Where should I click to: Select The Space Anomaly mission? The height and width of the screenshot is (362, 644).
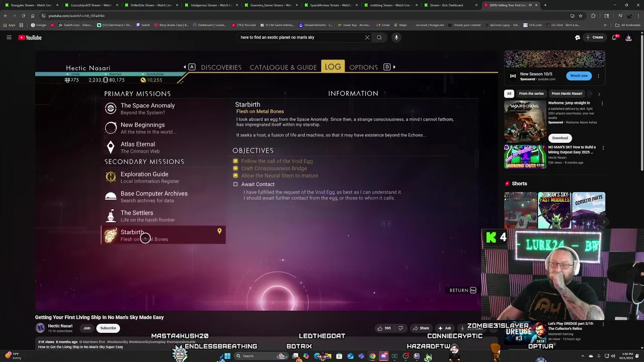164,109
